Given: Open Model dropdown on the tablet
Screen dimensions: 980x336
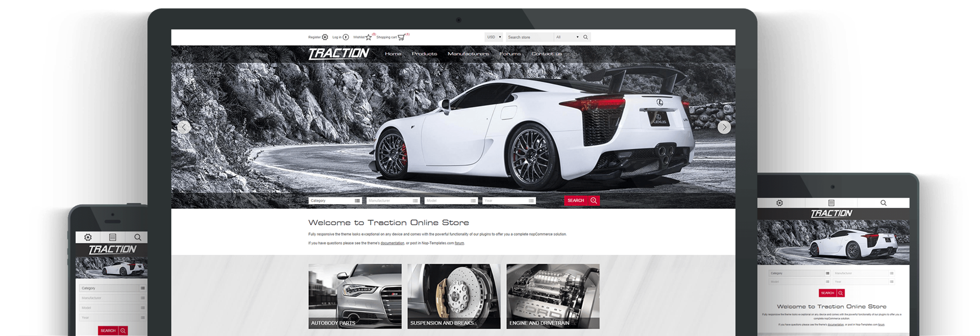Looking at the screenshot, I should (x=800, y=282).
